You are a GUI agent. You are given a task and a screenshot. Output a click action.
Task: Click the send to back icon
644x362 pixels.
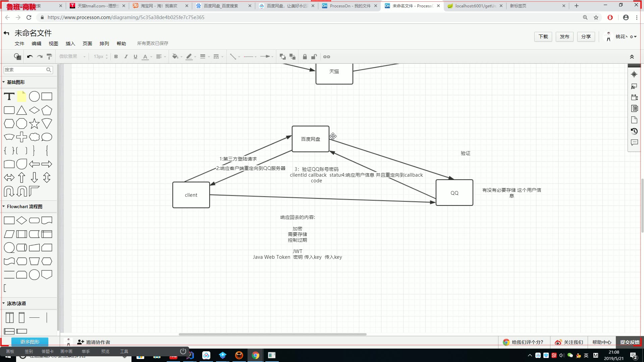[292, 57]
